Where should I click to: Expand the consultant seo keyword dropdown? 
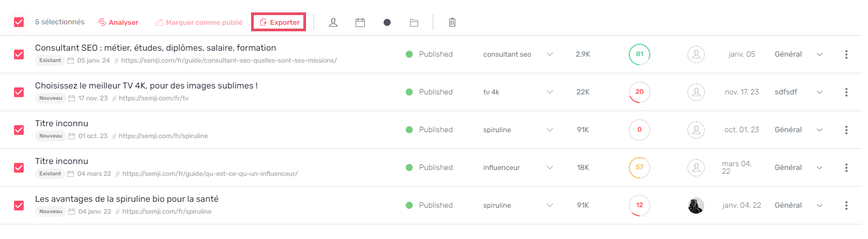click(550, 54)
